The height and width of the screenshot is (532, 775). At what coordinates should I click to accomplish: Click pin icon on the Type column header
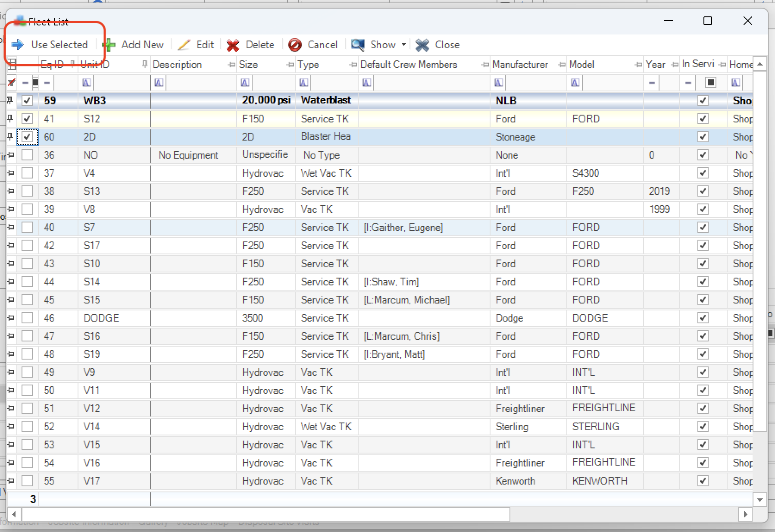353,65
